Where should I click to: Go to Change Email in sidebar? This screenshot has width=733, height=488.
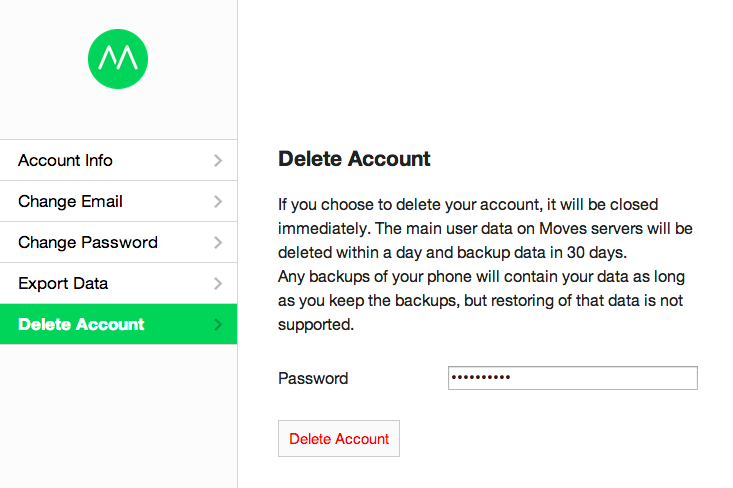click(71, 202)
